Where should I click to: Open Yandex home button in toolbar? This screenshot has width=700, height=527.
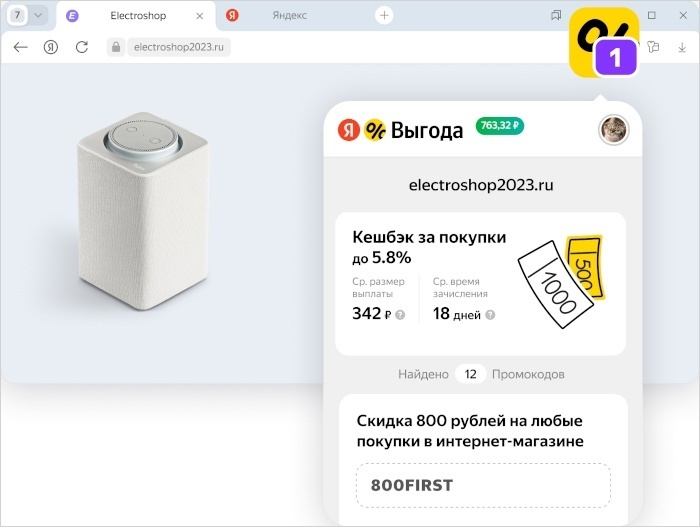[51, 47]
